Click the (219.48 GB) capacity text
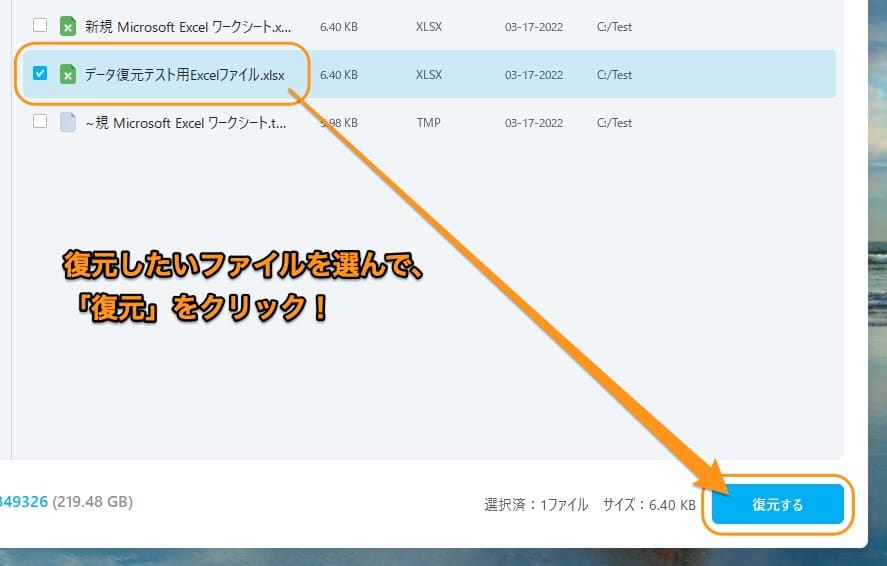Image resolution: width=887 pixels, height=566 pixels. (x=92, y=500)
